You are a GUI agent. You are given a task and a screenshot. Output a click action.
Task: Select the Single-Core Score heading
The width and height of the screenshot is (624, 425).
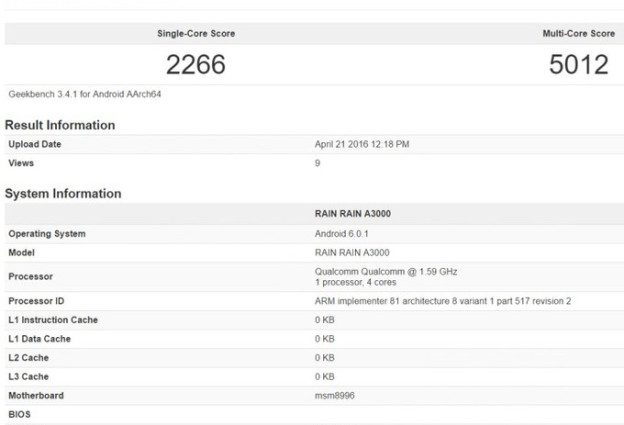pos(196,33)
